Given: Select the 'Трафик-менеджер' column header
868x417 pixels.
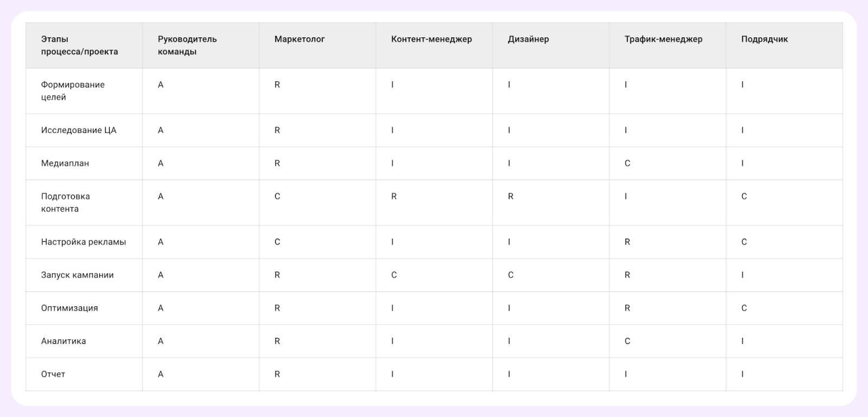Looking at the screenshot, I should 663,39.
